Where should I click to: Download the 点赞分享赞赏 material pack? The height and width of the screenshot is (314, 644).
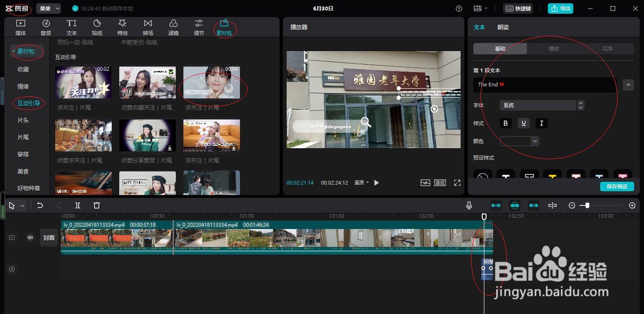coord(169,148)
